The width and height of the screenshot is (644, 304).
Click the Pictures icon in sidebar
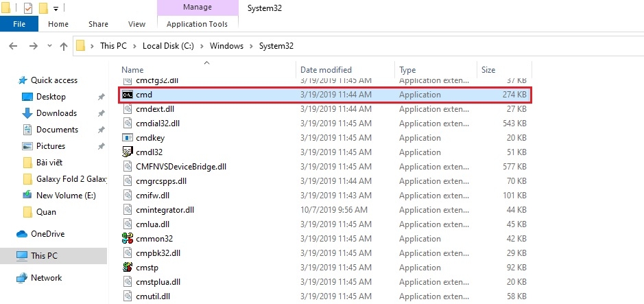[x=27, y=146]
